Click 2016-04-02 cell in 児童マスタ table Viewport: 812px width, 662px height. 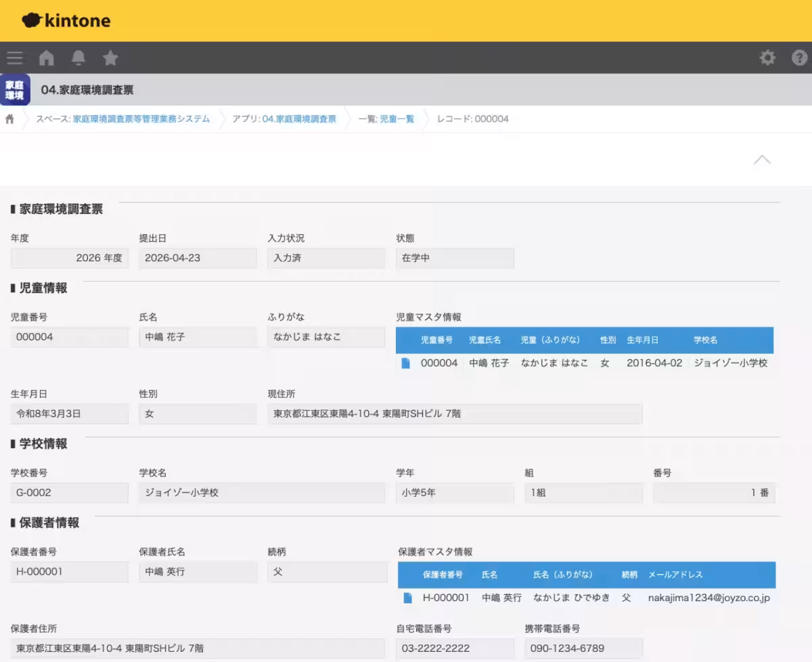pos(654,363)
